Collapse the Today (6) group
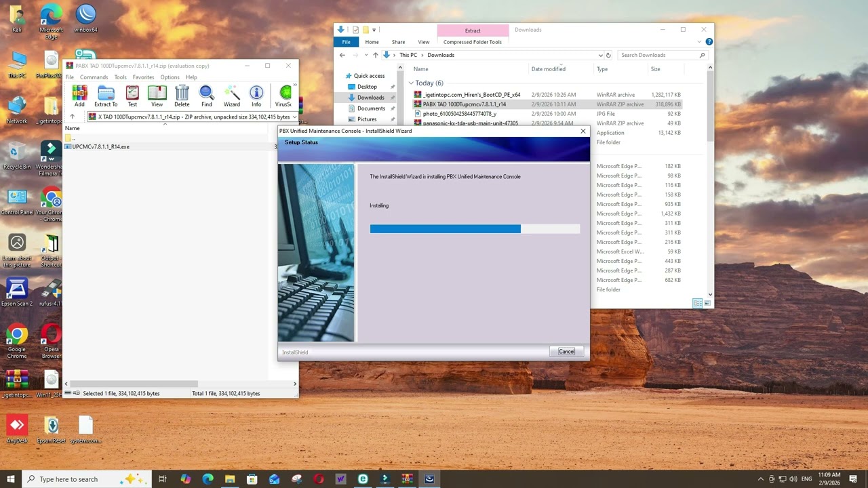This screenshot has height=488, width=868. pos(411,83)
